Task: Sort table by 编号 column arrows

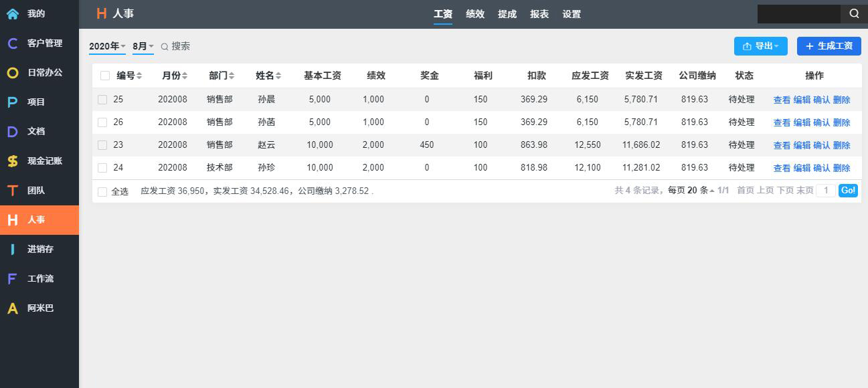Action: (x=139, y=76)
